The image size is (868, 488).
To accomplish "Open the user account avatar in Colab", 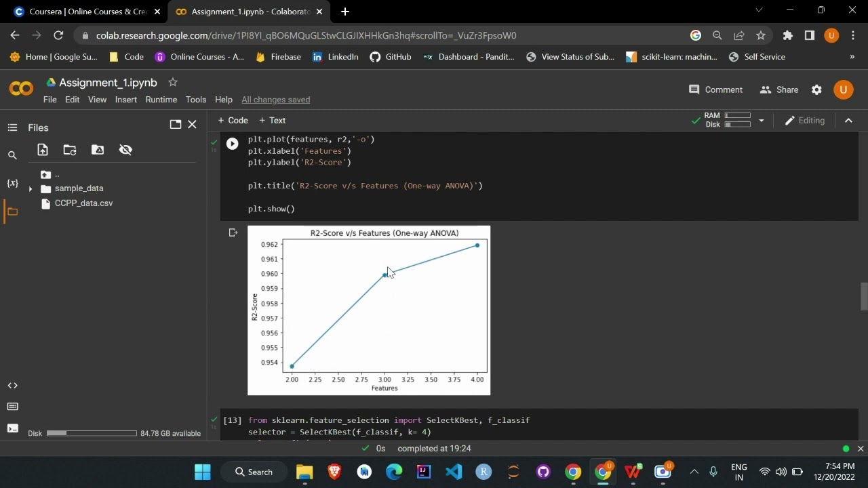I will pyautogui.click(x=844, y=89).
